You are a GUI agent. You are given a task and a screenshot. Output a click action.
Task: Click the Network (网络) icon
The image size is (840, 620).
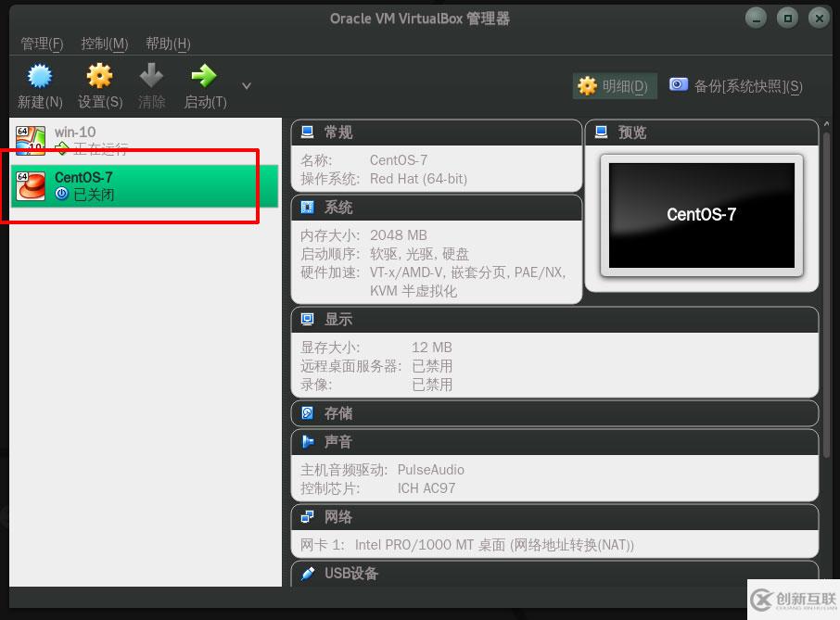click(x=308, y=517)
